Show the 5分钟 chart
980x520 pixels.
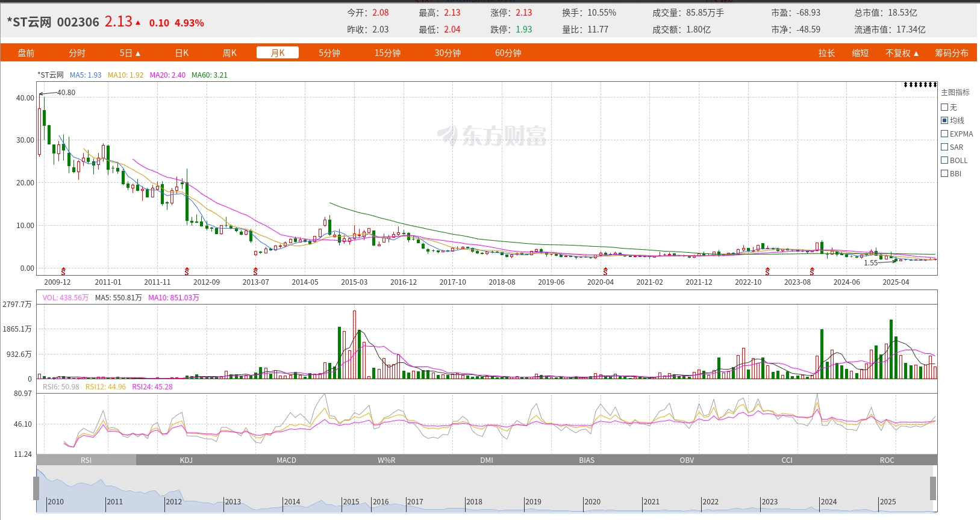point(329,53)
